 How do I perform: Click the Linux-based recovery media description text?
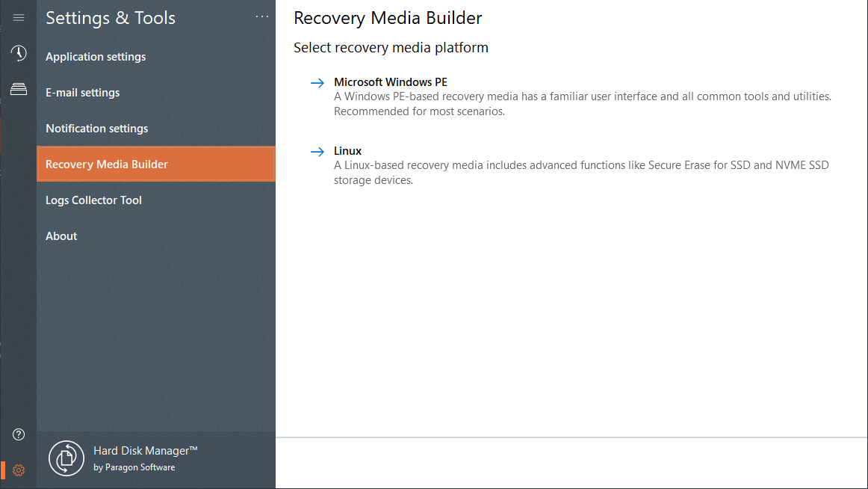tap(580, 173)
